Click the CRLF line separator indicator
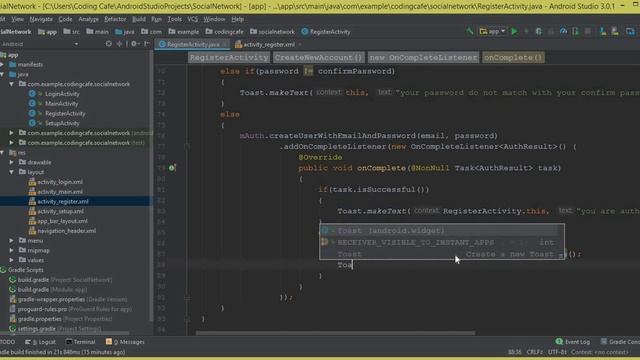The height and width of the screenshot is (360, 640). (x=534, y=352)
